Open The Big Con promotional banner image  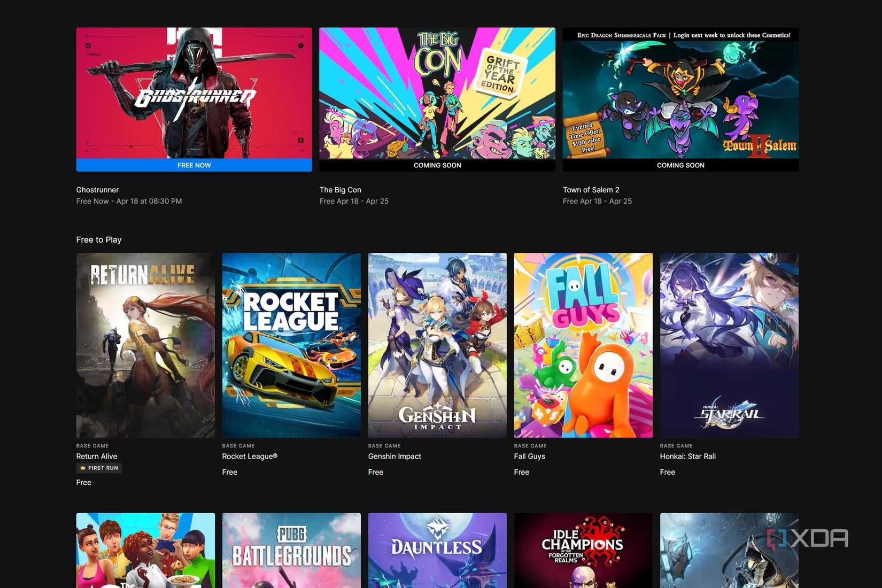(x=437, y=93)
